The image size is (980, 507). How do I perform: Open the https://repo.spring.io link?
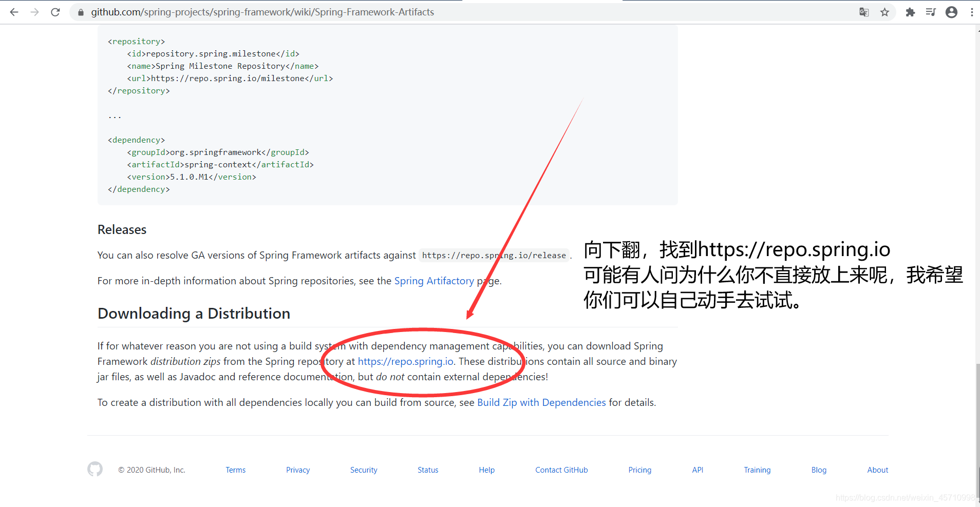pyautogui.click(x=406, y=361)
